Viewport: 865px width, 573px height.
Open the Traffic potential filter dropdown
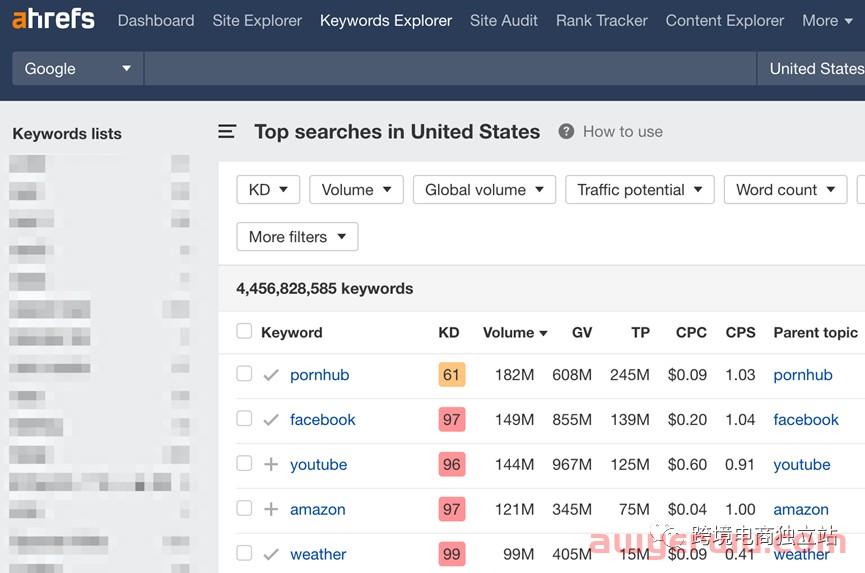640,190
